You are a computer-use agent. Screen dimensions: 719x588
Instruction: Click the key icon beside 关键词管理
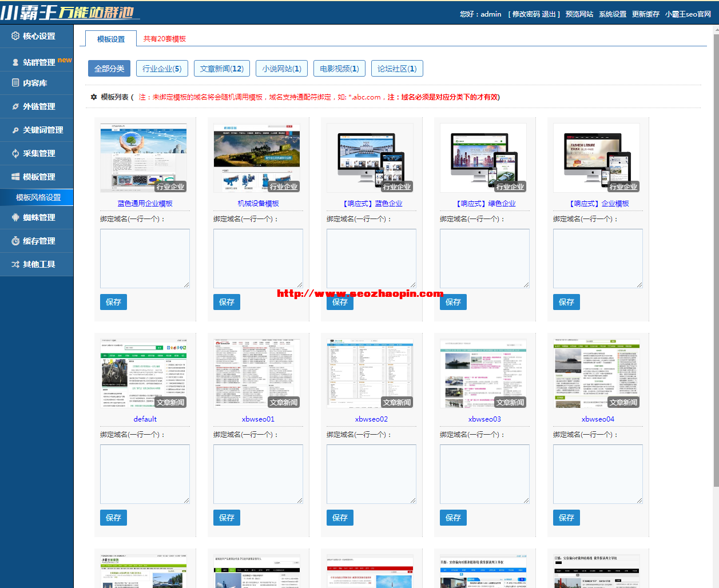pyautogui.click(x=15, y=130)
